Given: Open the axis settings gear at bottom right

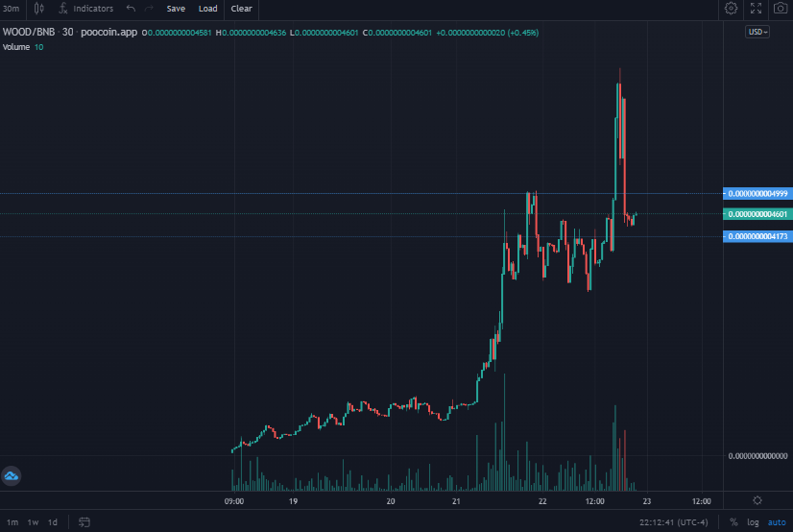Looking at the screenshot, I should click(757, 500).
